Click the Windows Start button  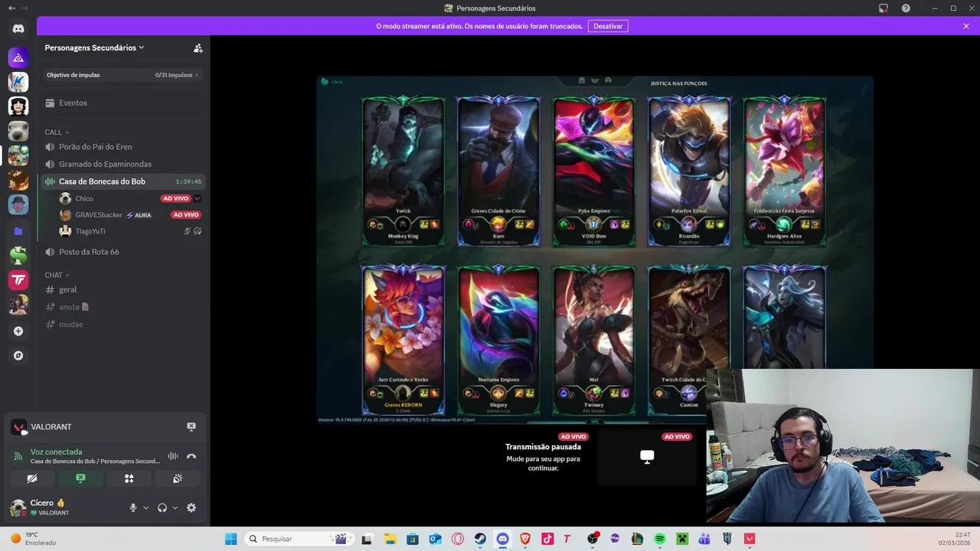(x=230, y=539)
